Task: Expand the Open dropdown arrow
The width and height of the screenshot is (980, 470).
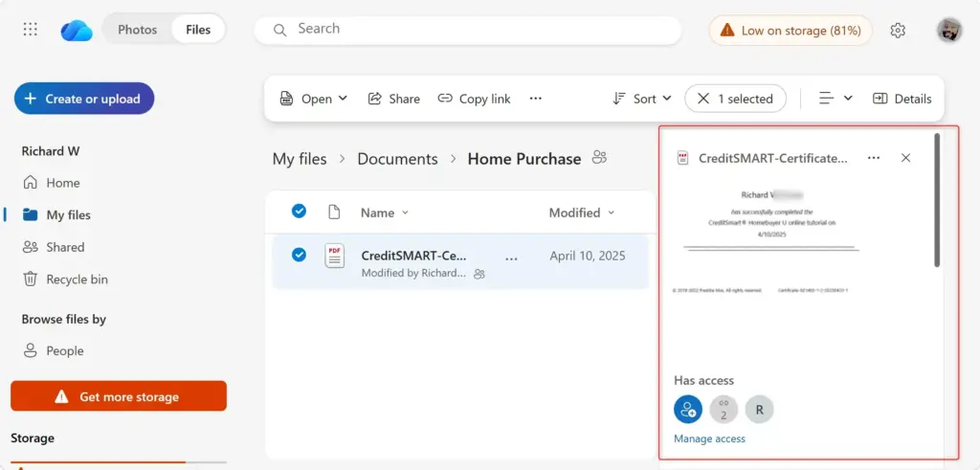Action: pos(343,99)
